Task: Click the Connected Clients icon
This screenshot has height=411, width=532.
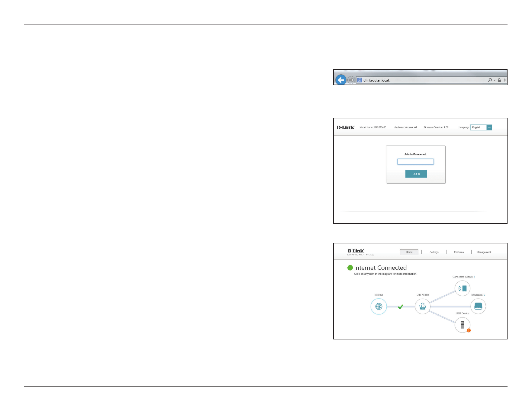Action: coord(463,288)
